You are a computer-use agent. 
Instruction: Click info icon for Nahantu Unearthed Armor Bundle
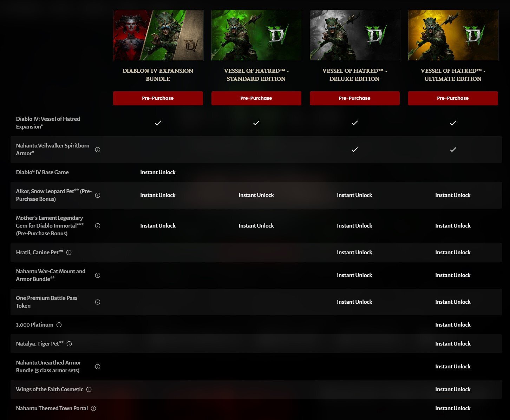98,367
